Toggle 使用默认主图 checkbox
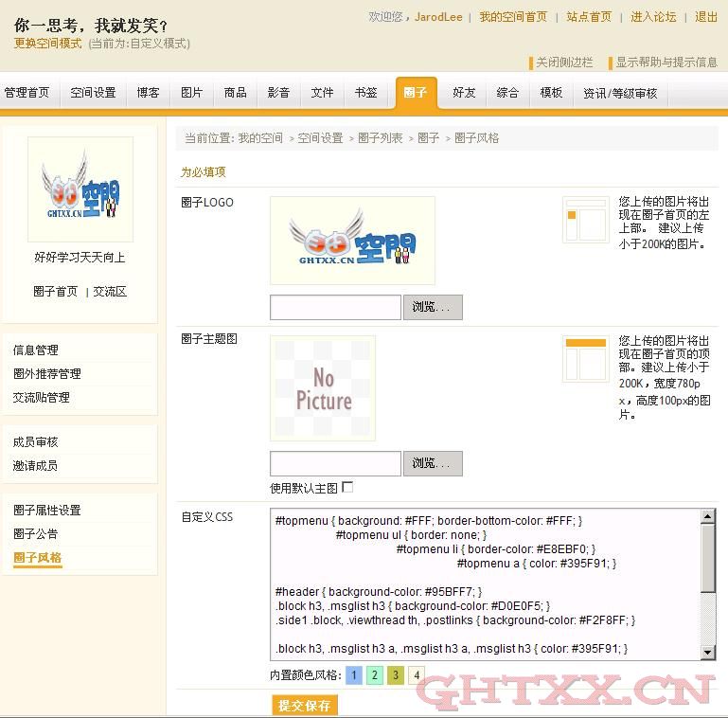The height and width of the screenshot is (718, 728). click(x=347, y=487)
